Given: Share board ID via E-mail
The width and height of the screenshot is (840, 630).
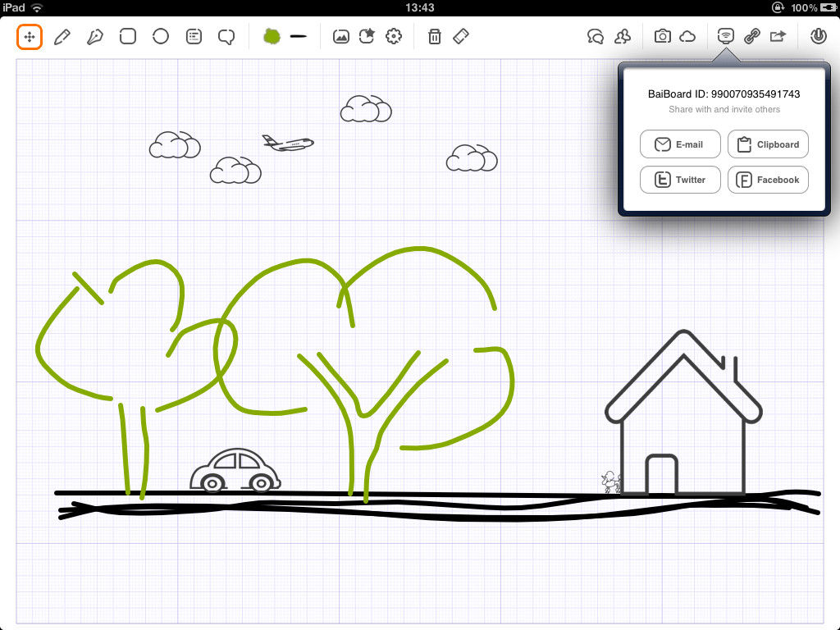Looking at the screenshot, I should click(x=680, y=144).
